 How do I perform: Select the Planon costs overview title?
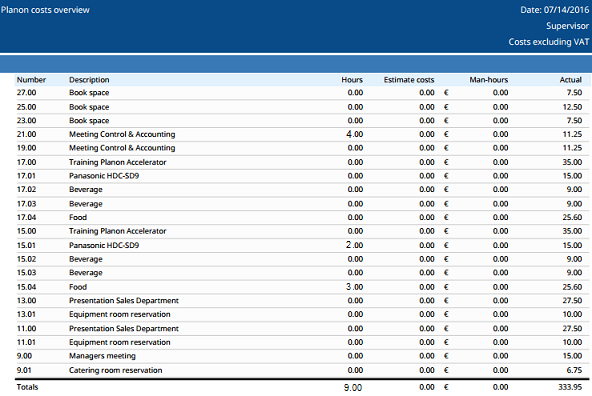tap(45, 10)
